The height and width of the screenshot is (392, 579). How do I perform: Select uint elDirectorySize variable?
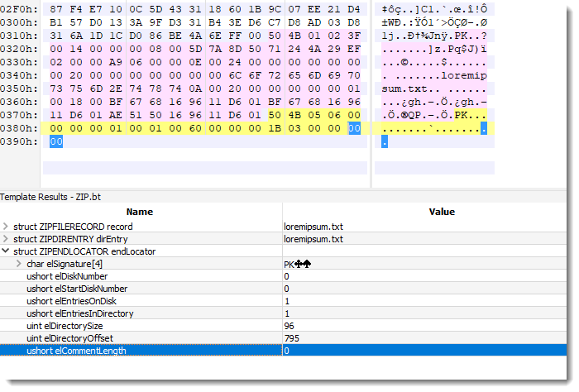click(x=69, y=326)
